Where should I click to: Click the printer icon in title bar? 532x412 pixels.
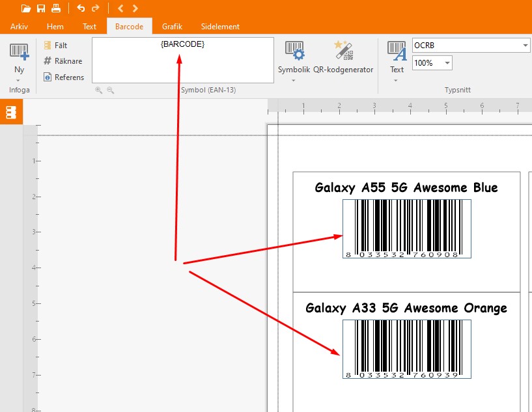point(56,8)
